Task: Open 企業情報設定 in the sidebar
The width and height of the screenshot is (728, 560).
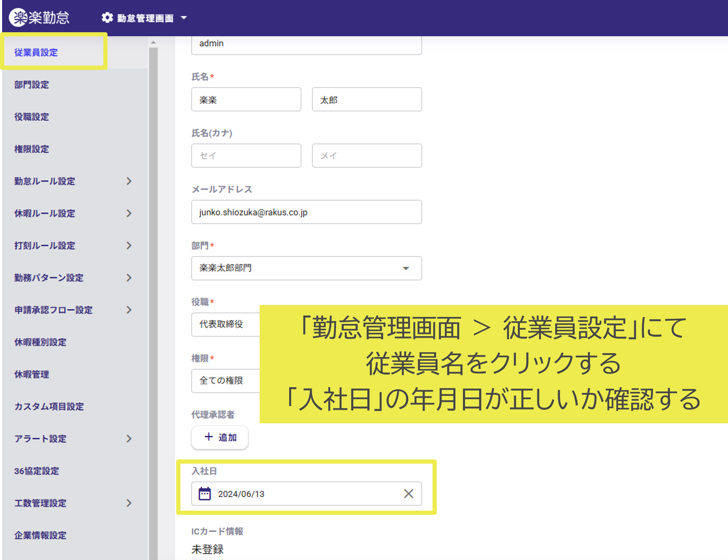Action: coord(40,535)
